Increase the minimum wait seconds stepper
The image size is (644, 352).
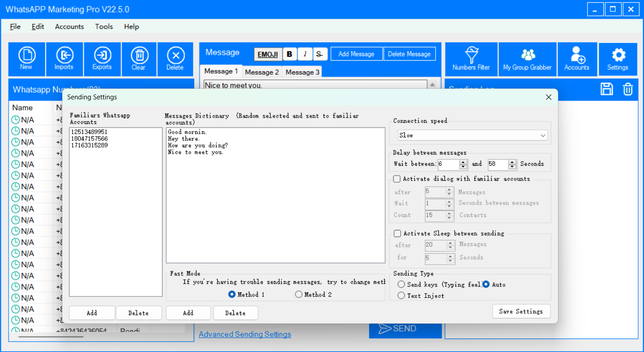(x=464, y=162)
